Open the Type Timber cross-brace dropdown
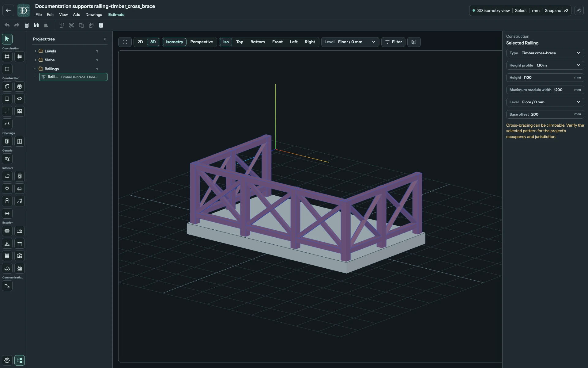Viewport: 588px width, 368px height. (x=545, y=53)
